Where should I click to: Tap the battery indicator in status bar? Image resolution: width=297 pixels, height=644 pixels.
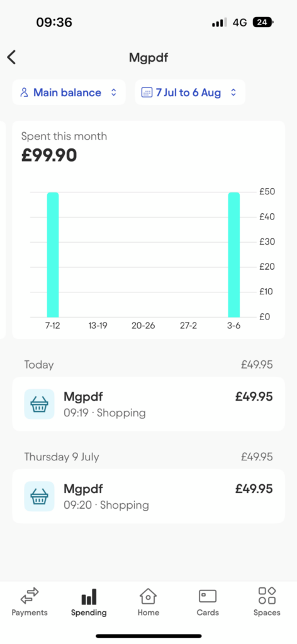(x=263, y=22)
